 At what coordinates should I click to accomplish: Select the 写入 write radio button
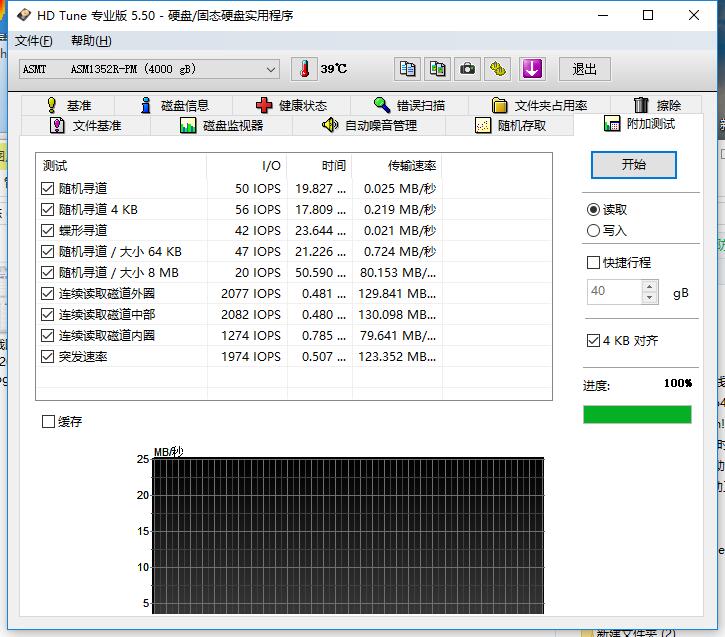tap(593, 230)
